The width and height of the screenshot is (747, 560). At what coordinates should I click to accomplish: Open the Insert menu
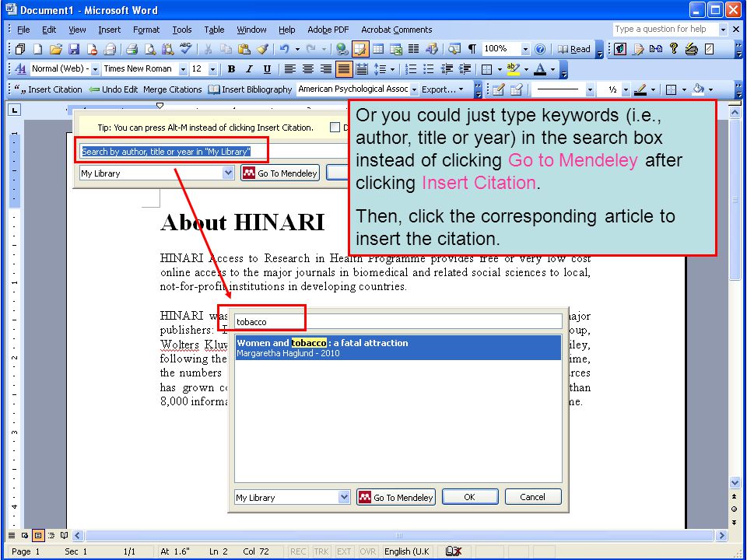[x=109, y=30]
